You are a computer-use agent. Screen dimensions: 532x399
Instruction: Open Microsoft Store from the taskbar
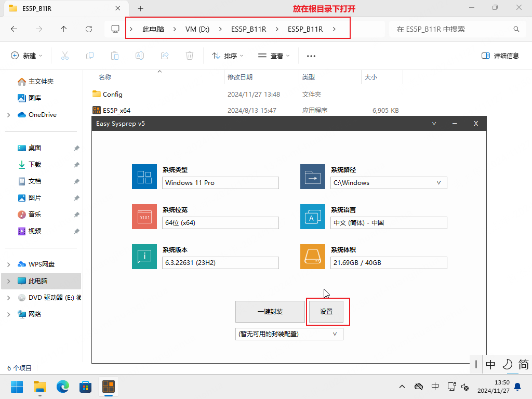86,387
